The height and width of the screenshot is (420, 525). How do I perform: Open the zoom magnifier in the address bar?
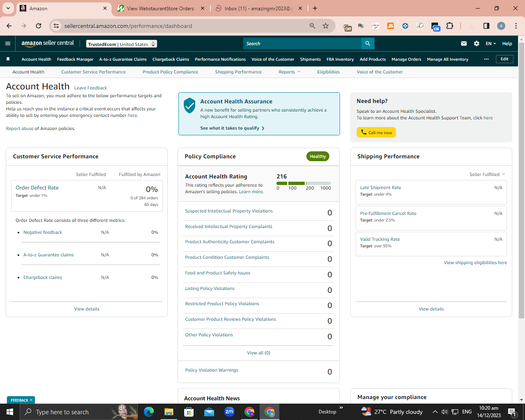click(x=313, y=26)
